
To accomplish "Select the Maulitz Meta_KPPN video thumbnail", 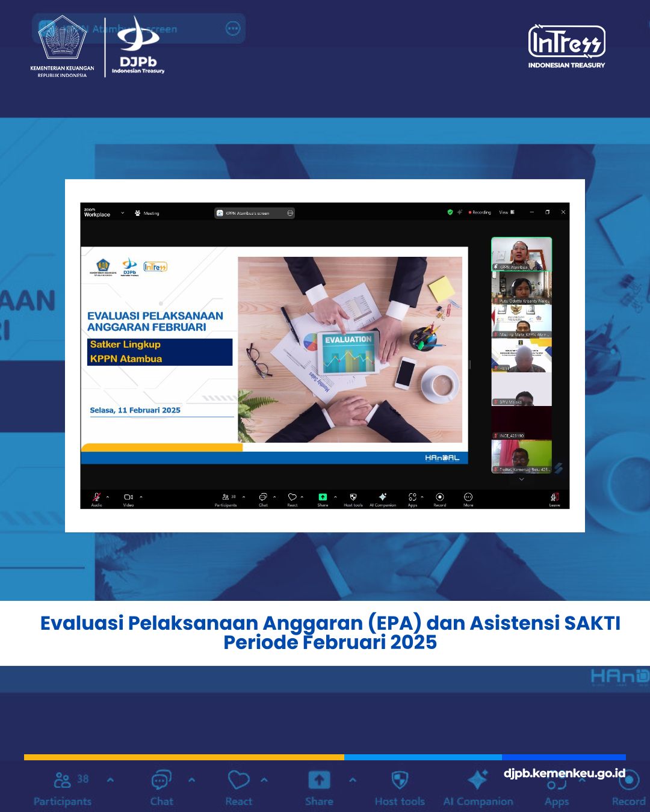I will click(521, 321).
